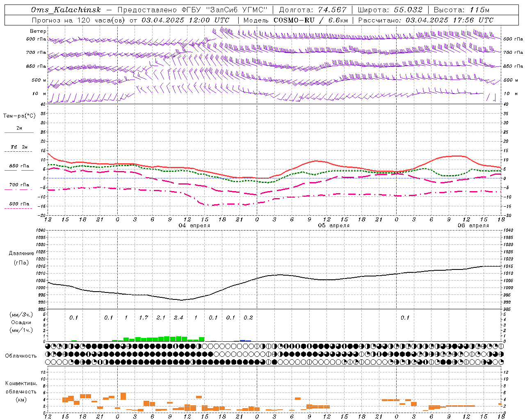This screenshot has width=525, height=420.
Task: Click the 06 апреля date label
Action: click(473, 226)
